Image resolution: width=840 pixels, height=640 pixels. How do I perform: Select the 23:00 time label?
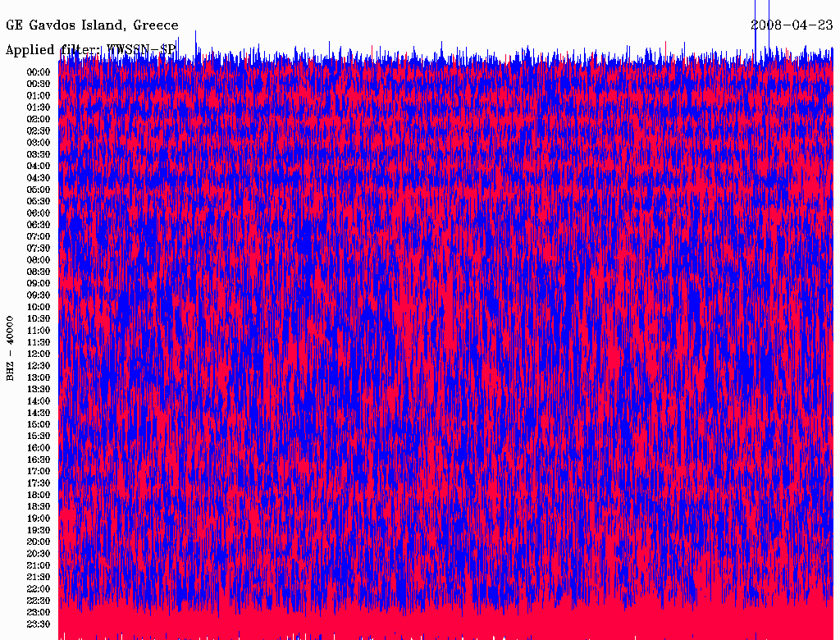[x=39, y=613]
